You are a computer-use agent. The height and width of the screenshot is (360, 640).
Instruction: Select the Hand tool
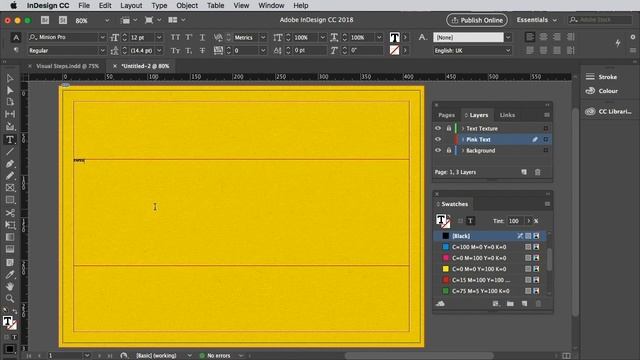[x=10, y=286]
